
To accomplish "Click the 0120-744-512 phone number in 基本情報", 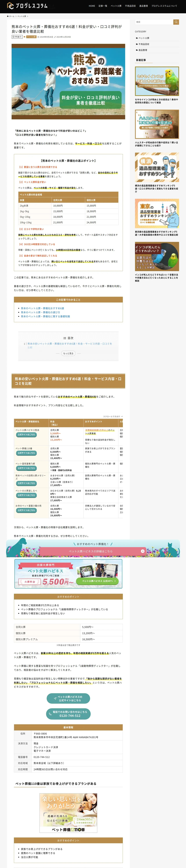I will pyautogui.click(x=42, y=757).
